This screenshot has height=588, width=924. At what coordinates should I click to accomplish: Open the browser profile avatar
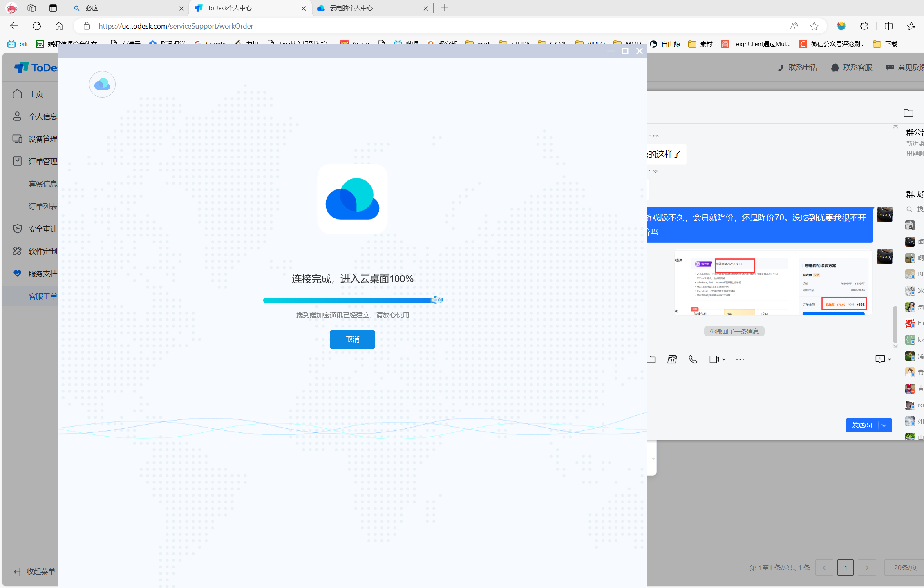coord(12,8)
